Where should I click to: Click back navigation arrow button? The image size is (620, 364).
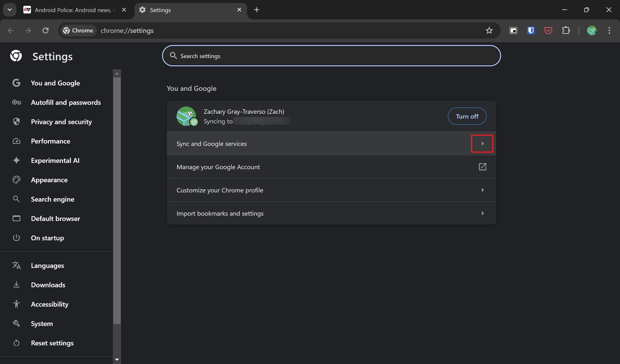click(x=10, y=30)
